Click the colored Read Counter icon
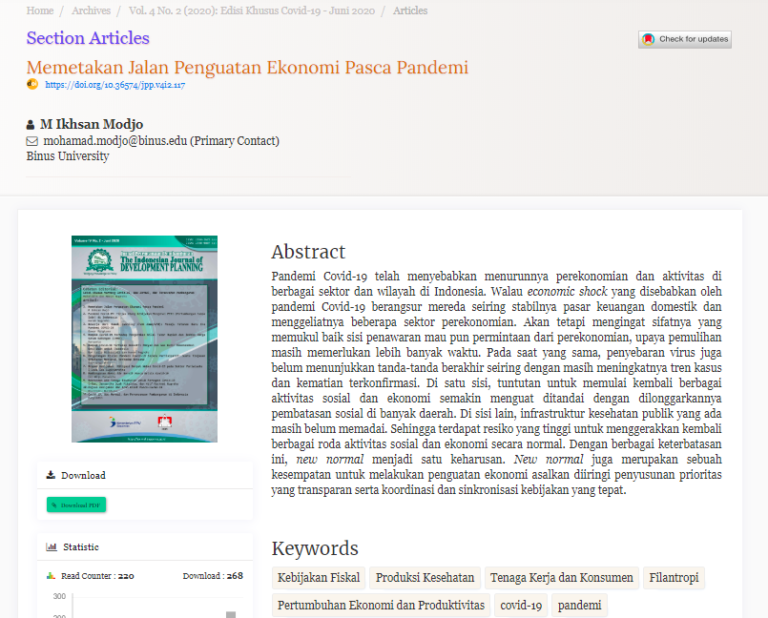768x618 pixels. click(x=51, y=576)
